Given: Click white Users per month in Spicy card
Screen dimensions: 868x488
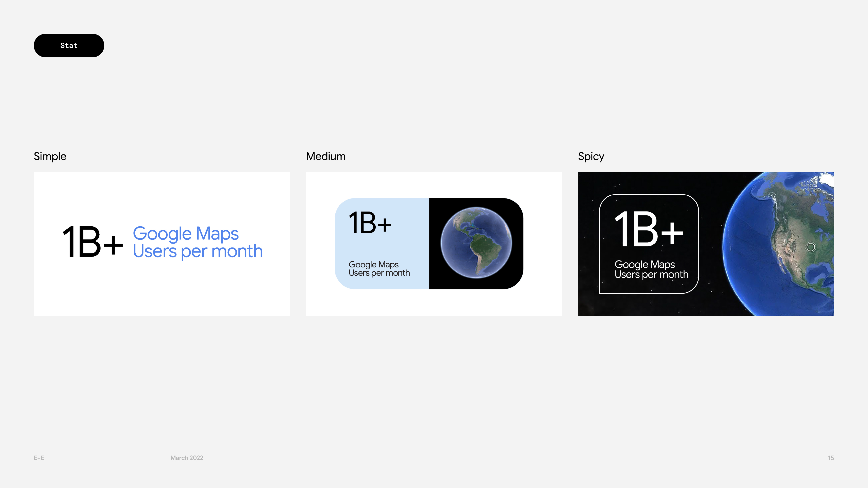Looking at the screenshot, I should (651, 275).
